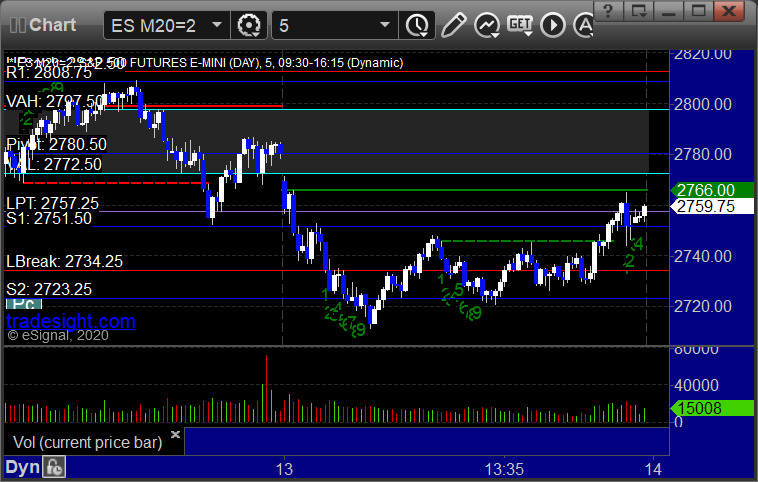Open the help question mark button
This screenshot has width=758, height=482.
[608, 10]
